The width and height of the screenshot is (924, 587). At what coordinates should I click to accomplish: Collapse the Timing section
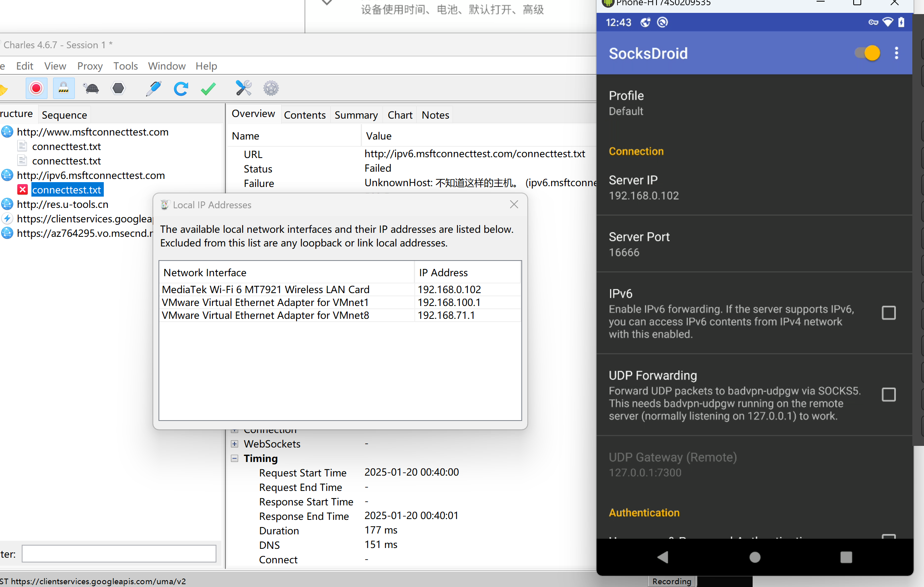(235, 458)
